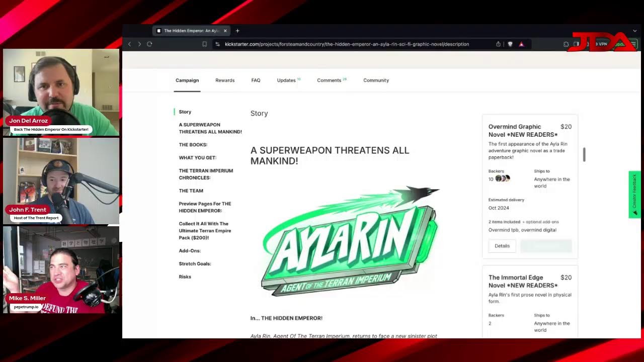
Task: Jump to THE BOOKS section
Action: (193, 145)
